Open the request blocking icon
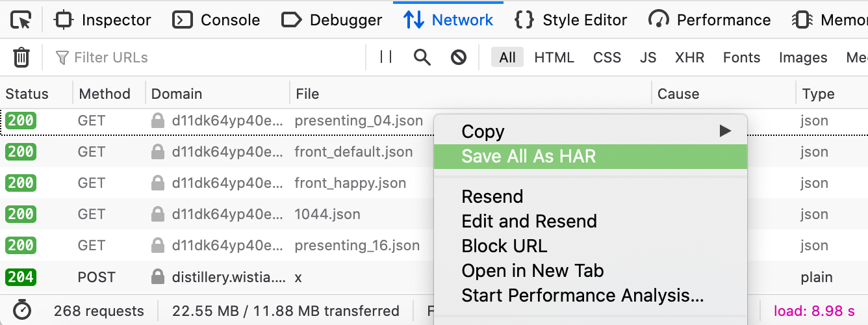Screen dimensions: 868x325 (459, 58)
